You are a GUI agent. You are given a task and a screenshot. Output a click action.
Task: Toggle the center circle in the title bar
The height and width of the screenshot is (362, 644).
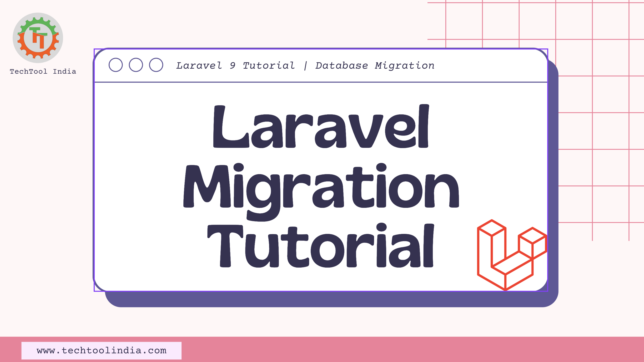click(x=137, y=65)
